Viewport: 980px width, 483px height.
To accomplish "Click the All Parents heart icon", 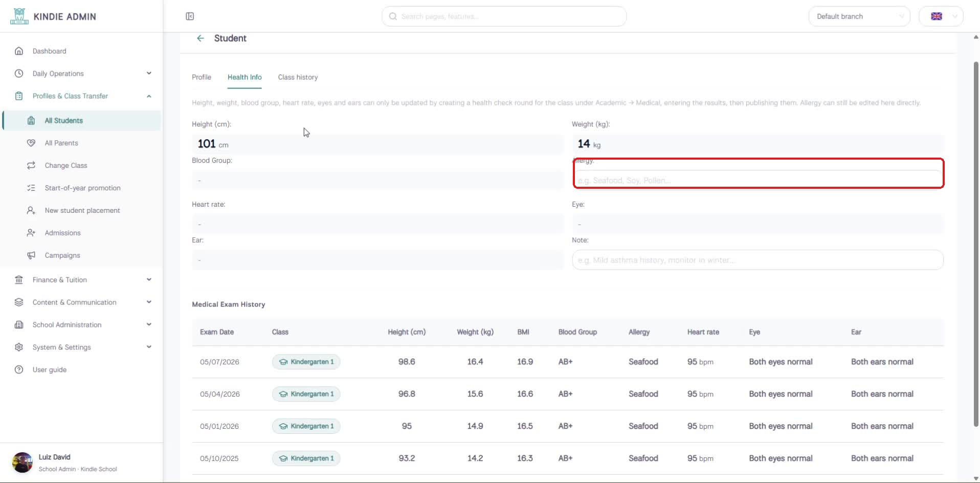I will click(31, 143).
